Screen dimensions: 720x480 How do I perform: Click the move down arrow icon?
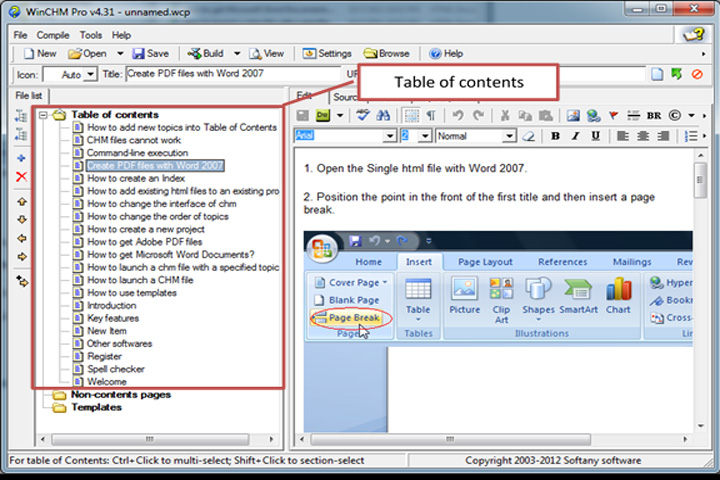click(22, 220)
